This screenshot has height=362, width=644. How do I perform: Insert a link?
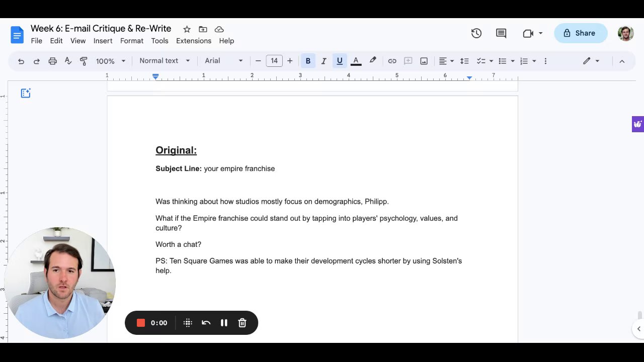tap(392, 61)
